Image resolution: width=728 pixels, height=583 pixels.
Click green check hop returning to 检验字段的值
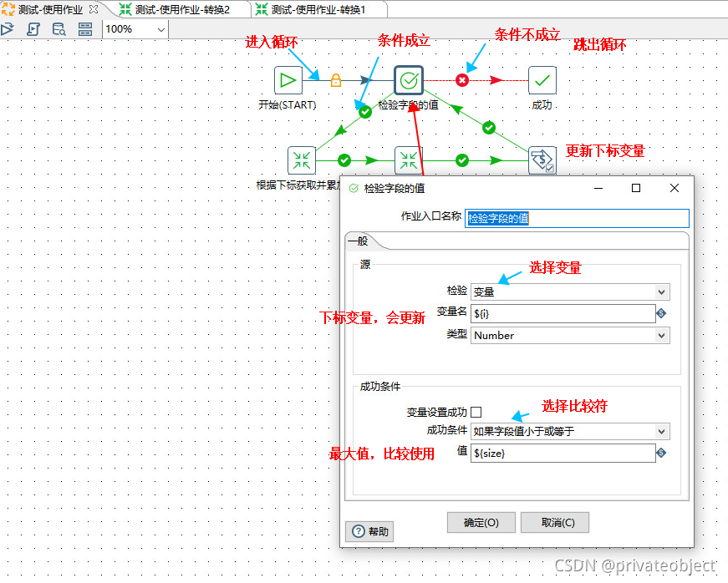coord(489,128)
